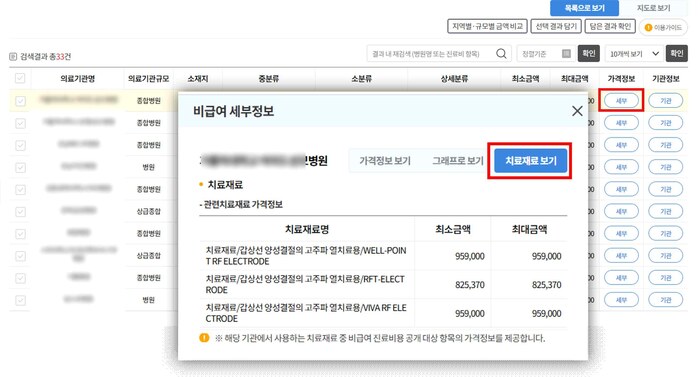700x377 pixels.
Task: Click the 최대금액 header in the popup table
Action: pos(529,230)
